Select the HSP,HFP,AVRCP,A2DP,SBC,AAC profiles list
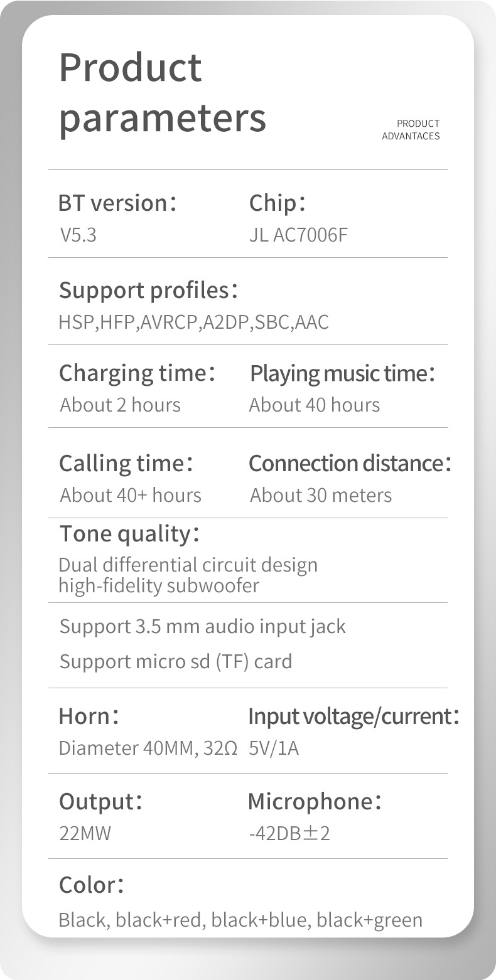The width and height of the screenshot is (496, 980). (193, 322)
